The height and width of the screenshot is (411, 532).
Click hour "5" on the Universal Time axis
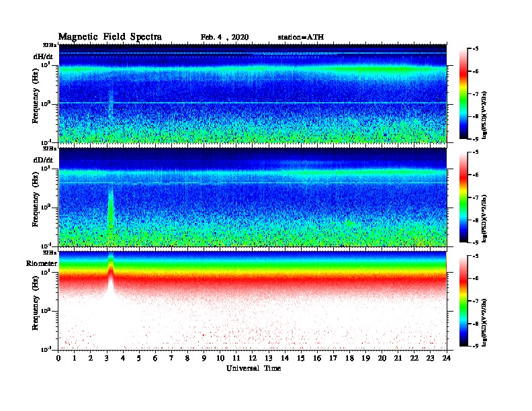(x=140, y=358)
